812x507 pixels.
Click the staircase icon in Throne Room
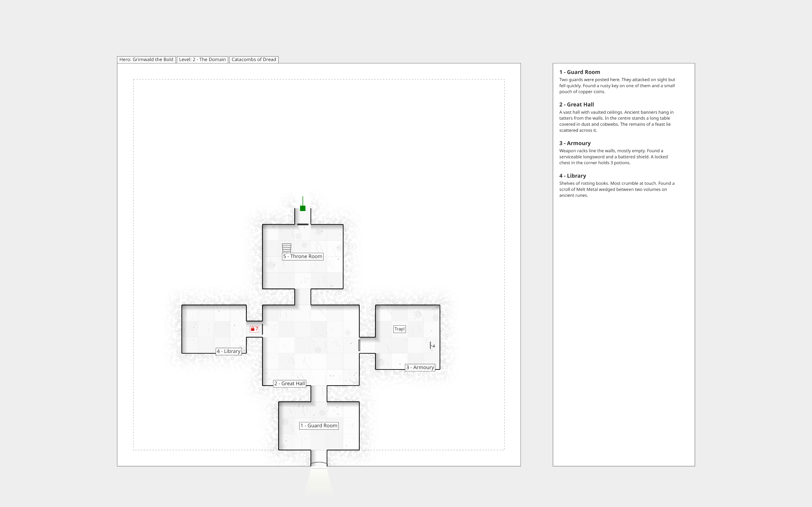coord(286,248)
